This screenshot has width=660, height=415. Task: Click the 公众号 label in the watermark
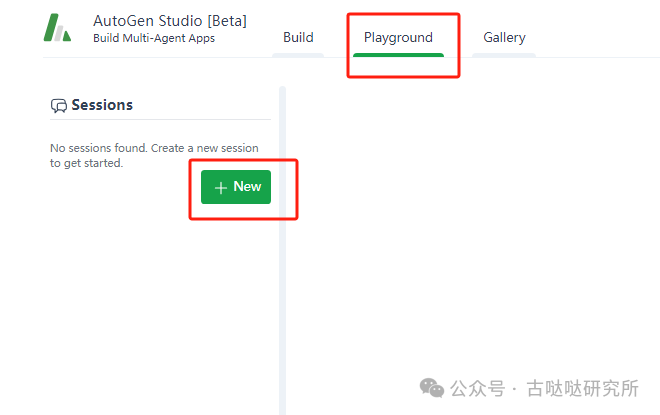click(476, 388)
